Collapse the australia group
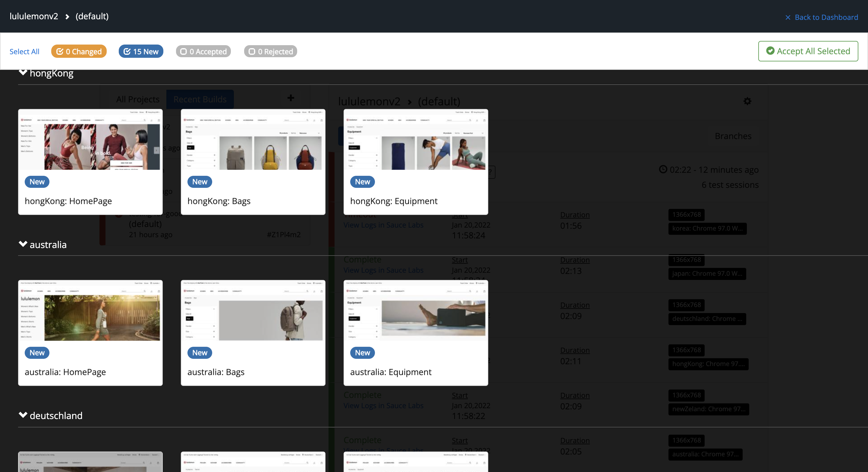This screenshot has height=472, width=868. [x=23, y=244]
